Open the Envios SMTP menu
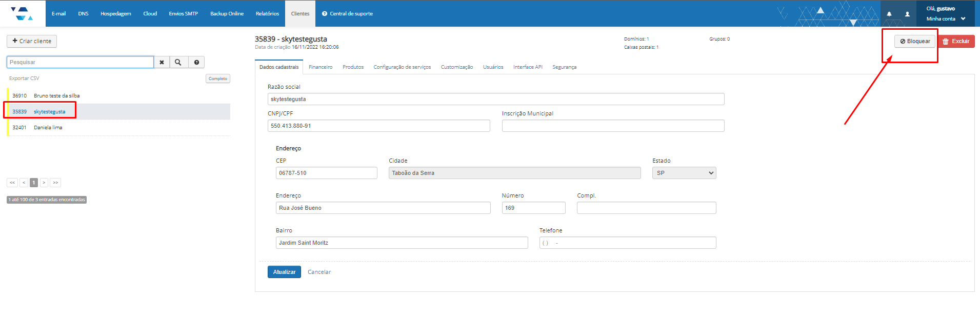980x316 pixels. (184, 13)
